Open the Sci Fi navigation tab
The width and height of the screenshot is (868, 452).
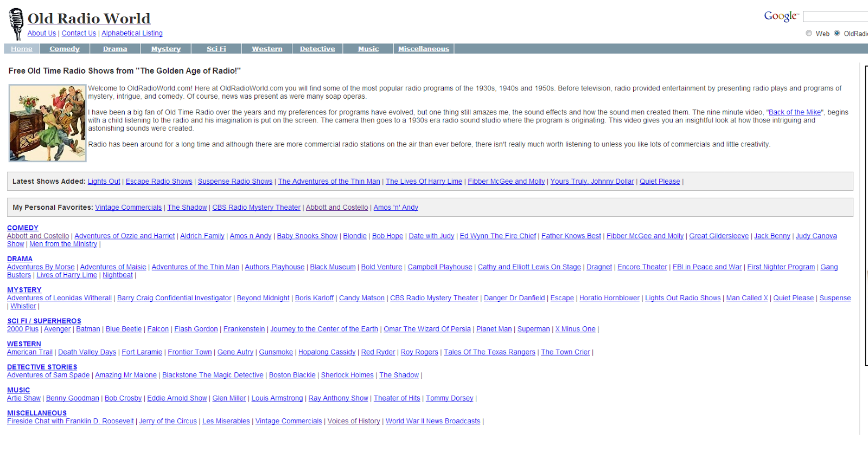point(216,49)
